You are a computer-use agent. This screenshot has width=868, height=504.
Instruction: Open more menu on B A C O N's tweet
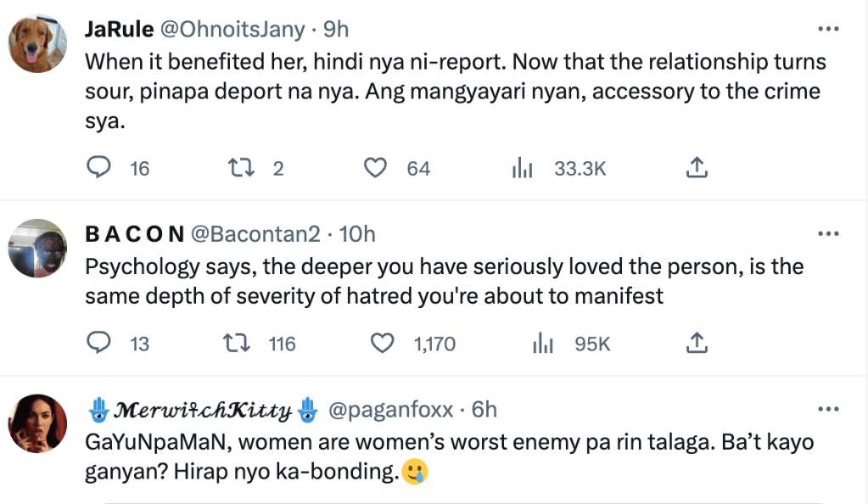tap(827, 233)
